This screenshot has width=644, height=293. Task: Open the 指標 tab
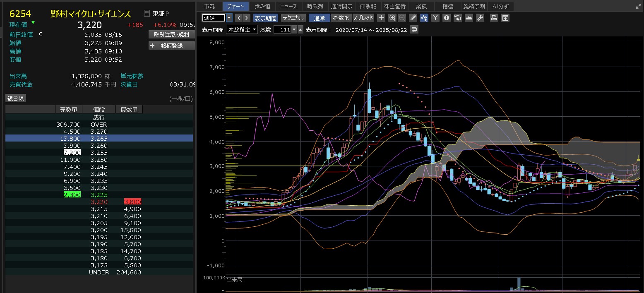coord(448,6)
